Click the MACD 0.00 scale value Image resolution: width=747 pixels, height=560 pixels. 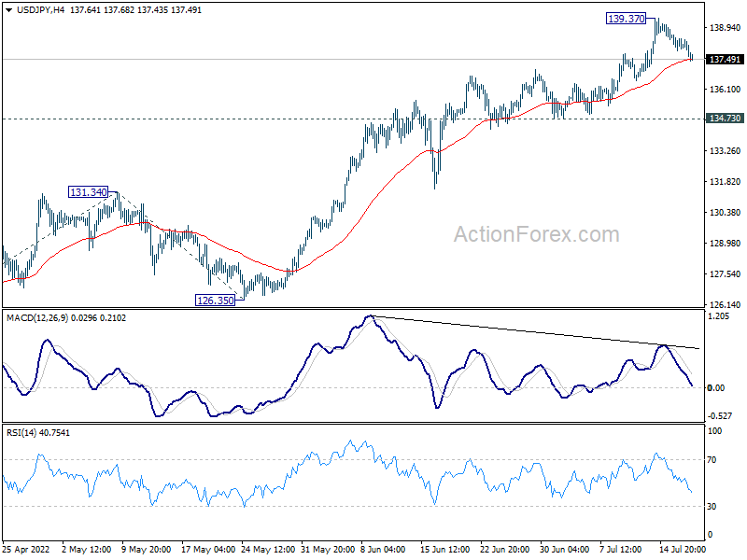[x=715, y=388]
